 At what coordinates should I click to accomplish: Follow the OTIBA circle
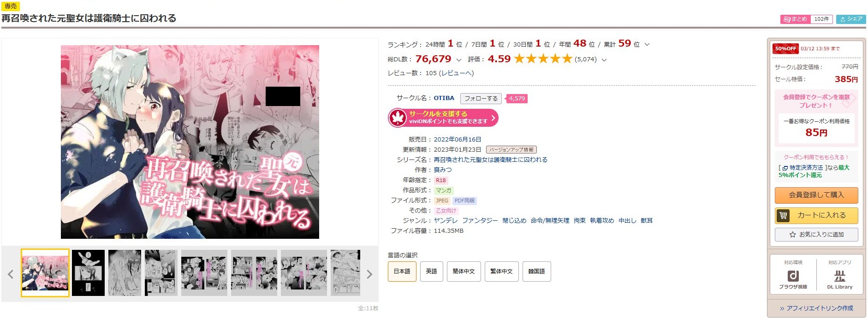point(481,98)
